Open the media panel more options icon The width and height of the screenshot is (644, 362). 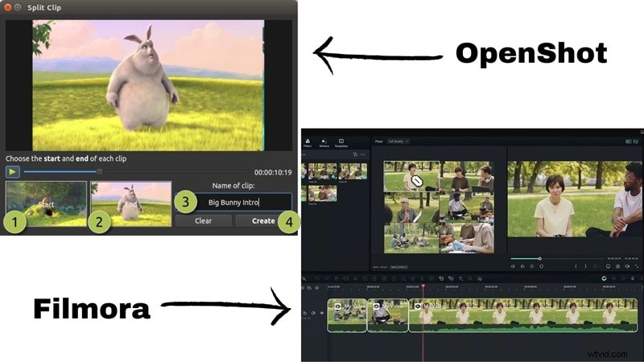point(363,154)
